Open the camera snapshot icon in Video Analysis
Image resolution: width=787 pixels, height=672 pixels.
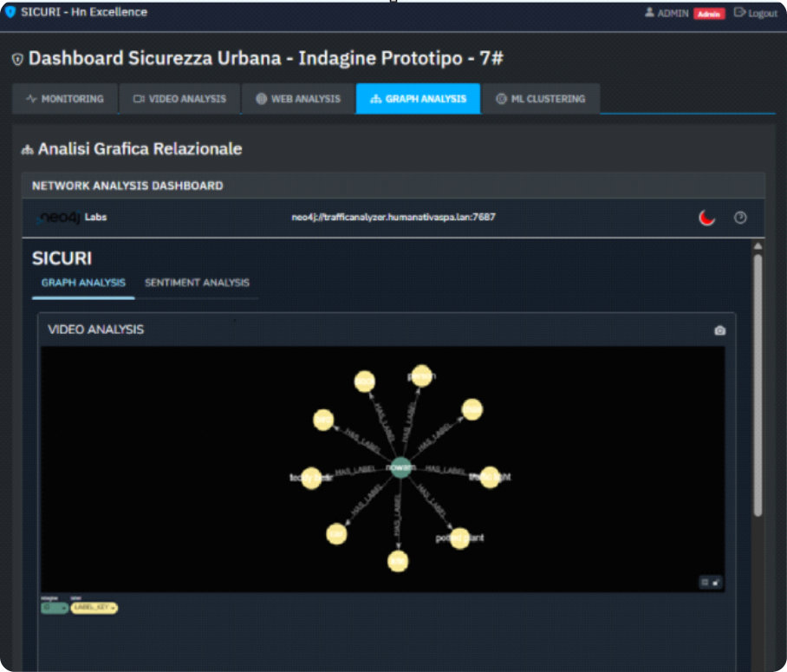719,331
